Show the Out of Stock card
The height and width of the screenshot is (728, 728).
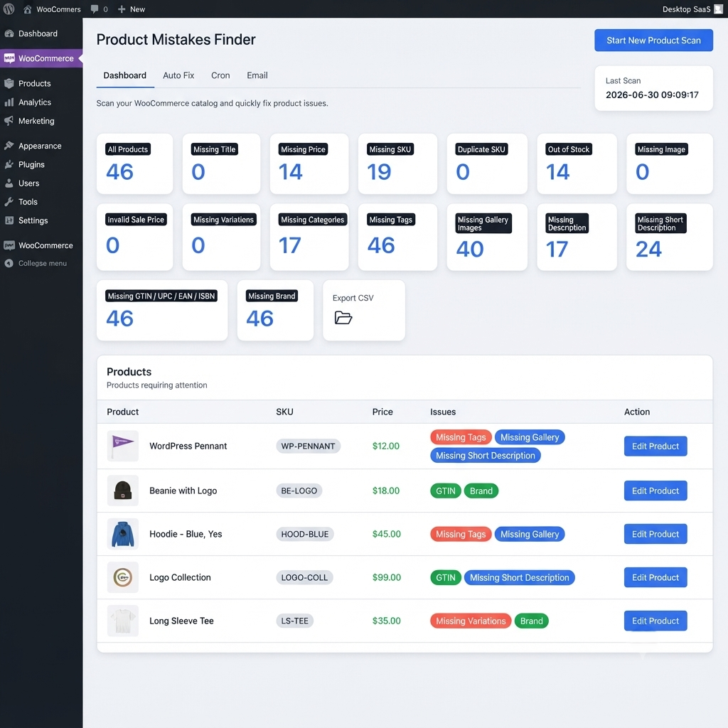(577, 164)
